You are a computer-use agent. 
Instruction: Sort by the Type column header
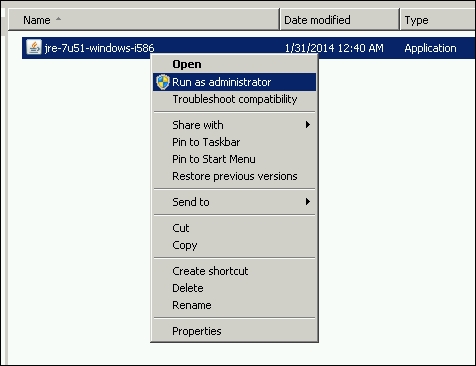438,20
